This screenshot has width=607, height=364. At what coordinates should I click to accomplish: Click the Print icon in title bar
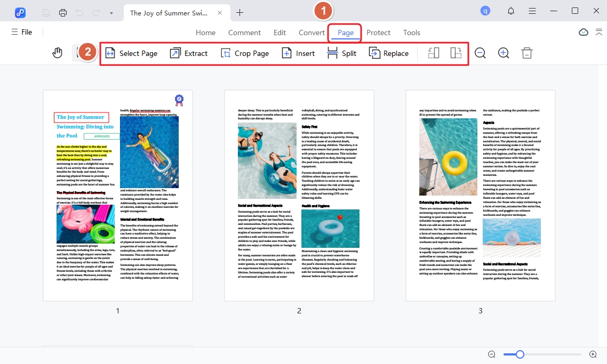pos(63,13)
